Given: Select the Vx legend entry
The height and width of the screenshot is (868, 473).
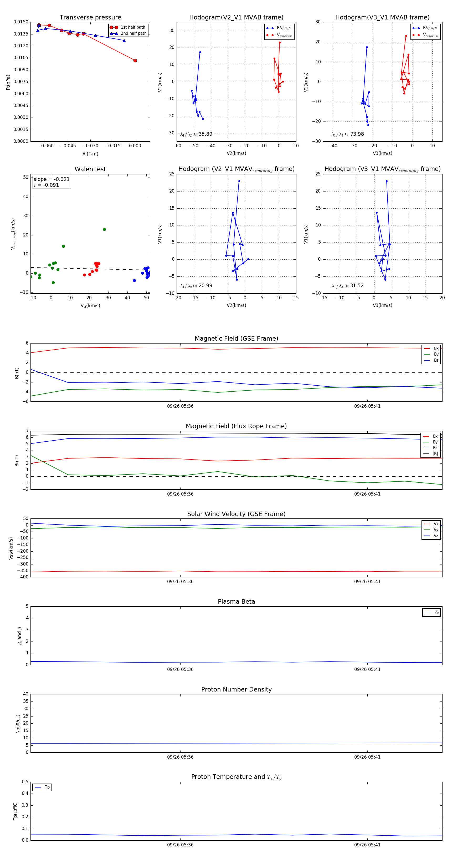Looking at the screenshot, I should tap(431, 524).
